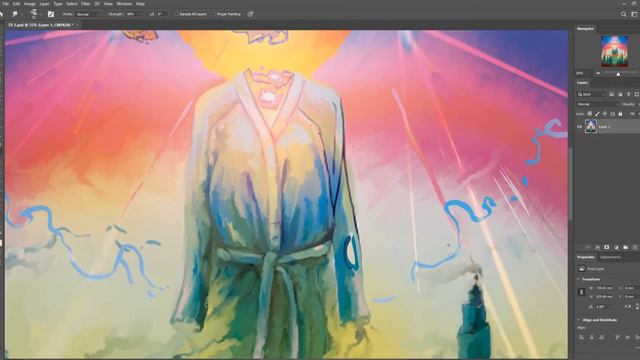Click the brush angle input field

tap(162, 14)
